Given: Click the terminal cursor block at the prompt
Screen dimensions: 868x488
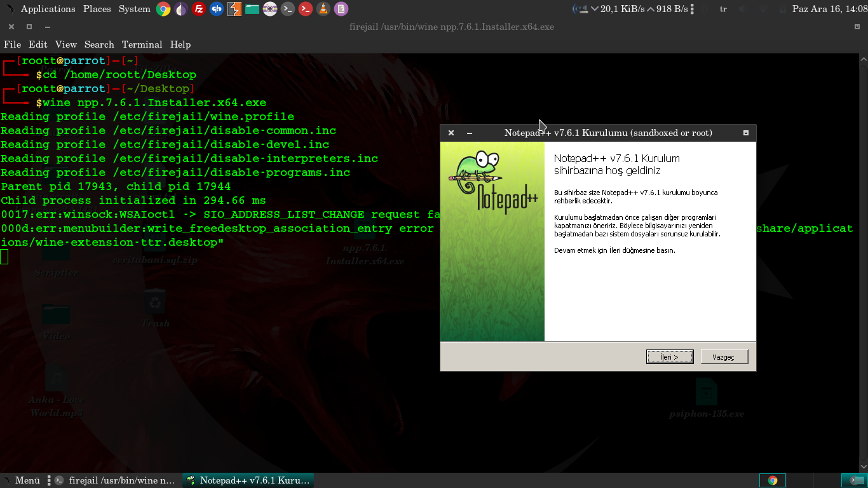Looking at the screenshot, I should coord(4,257).
